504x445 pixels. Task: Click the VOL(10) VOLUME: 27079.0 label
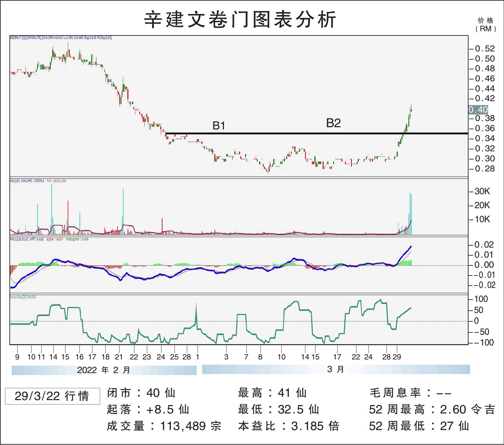point(27,181)
